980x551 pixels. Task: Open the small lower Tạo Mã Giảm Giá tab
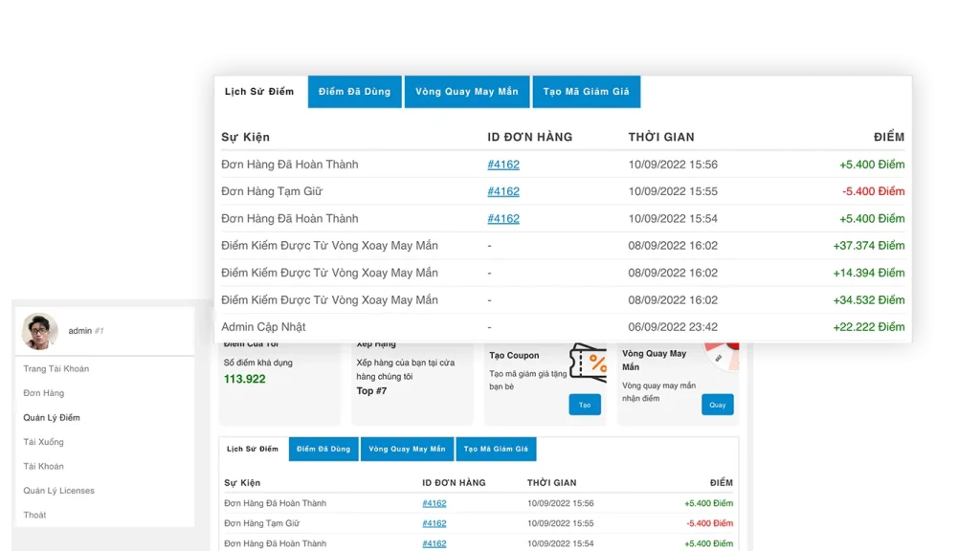[x=496, y=449]
